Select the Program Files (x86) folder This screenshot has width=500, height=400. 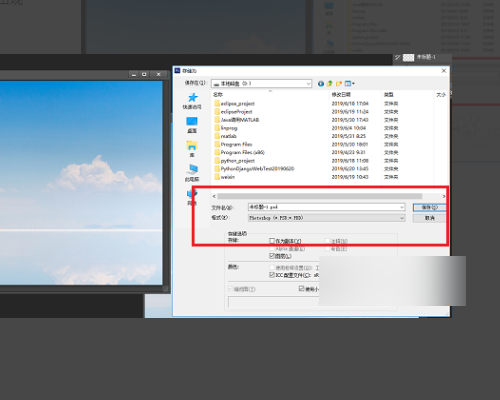click(240, 153)
